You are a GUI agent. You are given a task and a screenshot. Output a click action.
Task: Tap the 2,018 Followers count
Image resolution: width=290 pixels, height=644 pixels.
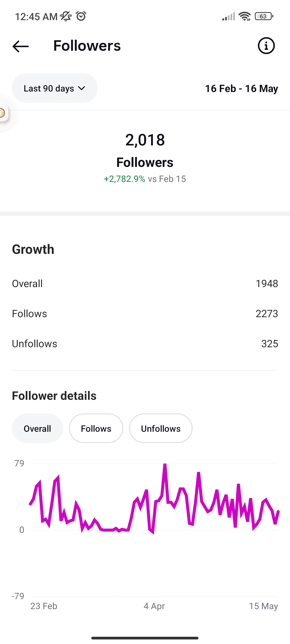coord(145,140)
